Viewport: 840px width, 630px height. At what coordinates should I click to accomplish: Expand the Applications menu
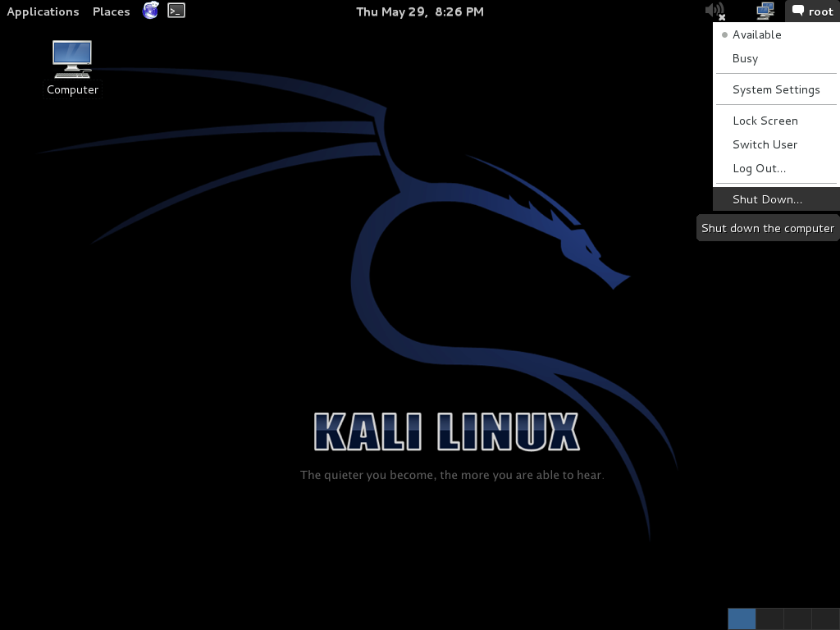pos(43,11)
